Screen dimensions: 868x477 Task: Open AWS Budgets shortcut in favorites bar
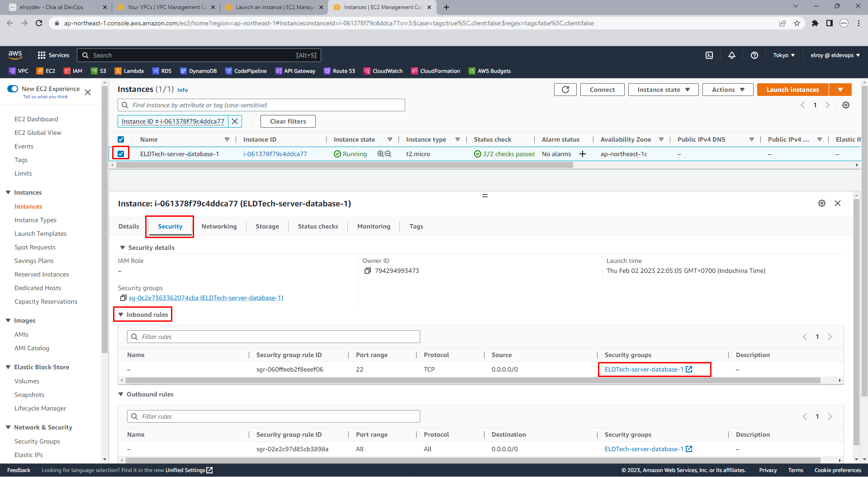[489, 71]
